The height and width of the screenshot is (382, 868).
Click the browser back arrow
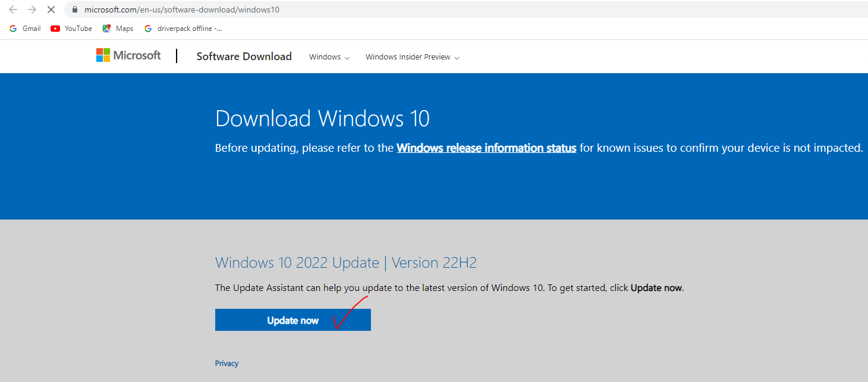click(13, 10)
